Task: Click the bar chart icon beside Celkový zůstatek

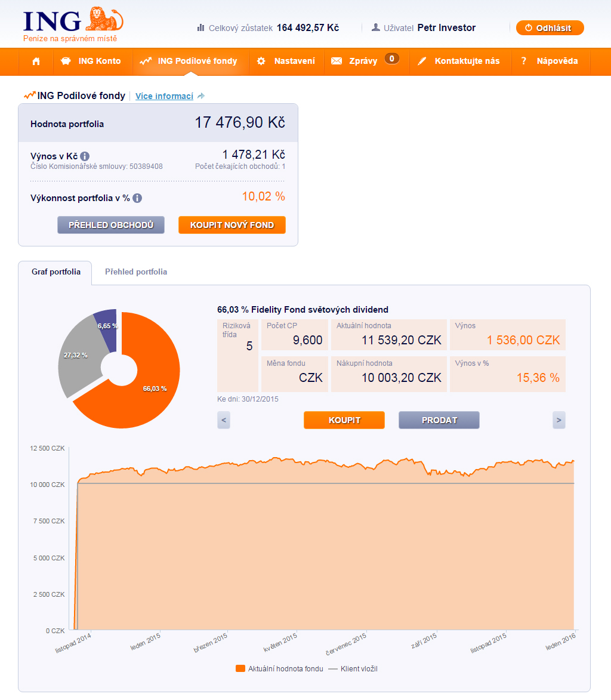Action: 200,27
